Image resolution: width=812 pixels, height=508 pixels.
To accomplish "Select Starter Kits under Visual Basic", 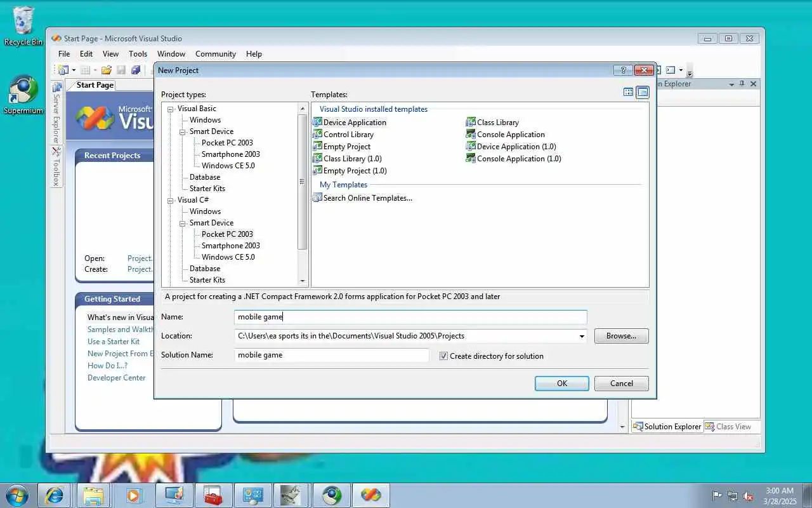I will point(207,189).
